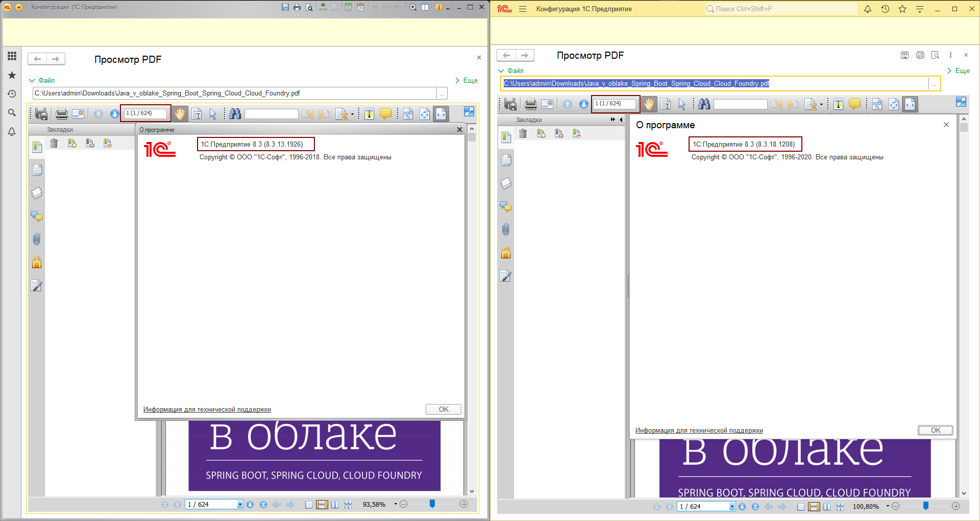The width and height of the screenshot is (980, 521).
Task: Open history icon in right window header
Action: (x=885, y=9)
